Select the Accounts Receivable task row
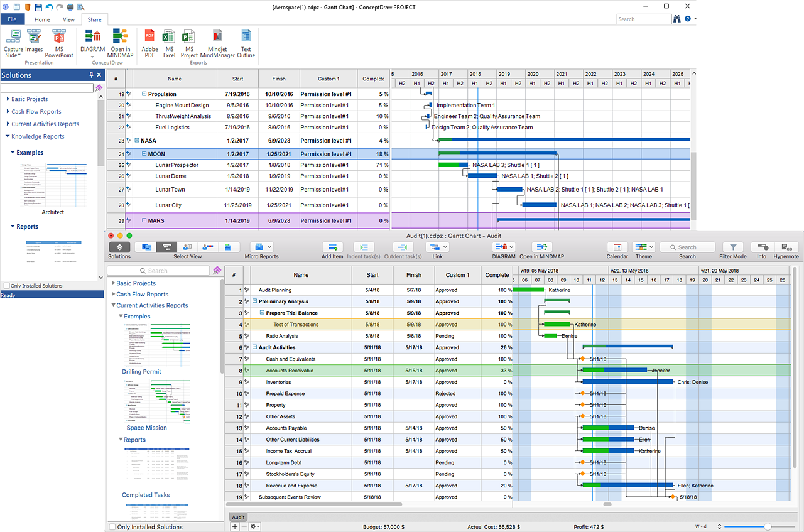 (x=508, y=371)
